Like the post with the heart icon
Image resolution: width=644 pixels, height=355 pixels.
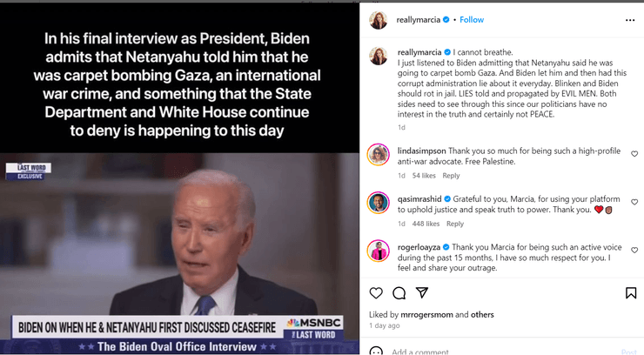[x=376, y=292]
